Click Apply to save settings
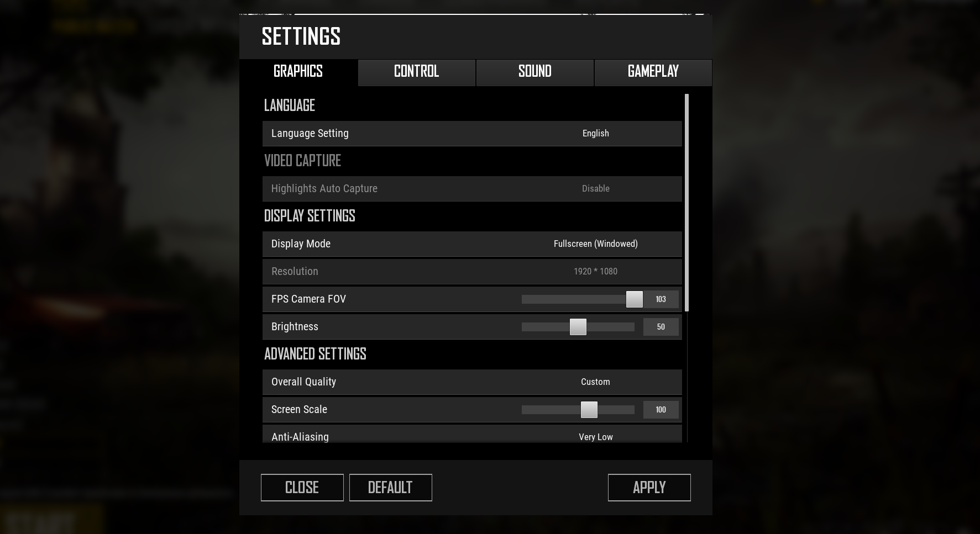The width and height of the screenshot is (980, 534). pos(649,488)
